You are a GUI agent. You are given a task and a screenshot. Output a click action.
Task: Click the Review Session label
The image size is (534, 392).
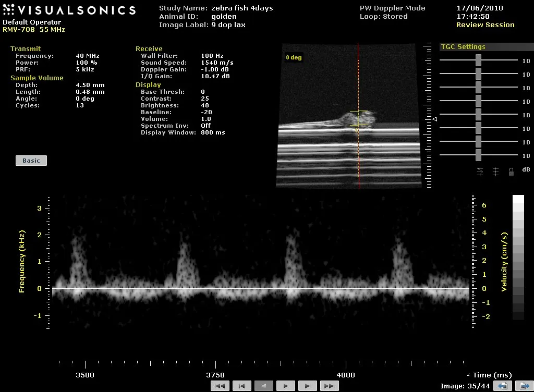click(485, 25)
